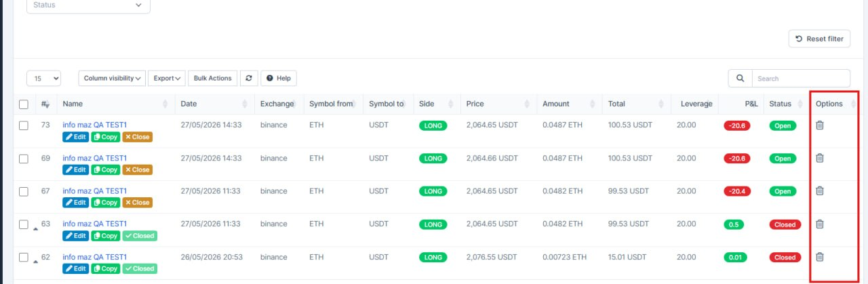Edit trade 63
Viewport: 868px width, 284px height.
(x=76, y=236)
